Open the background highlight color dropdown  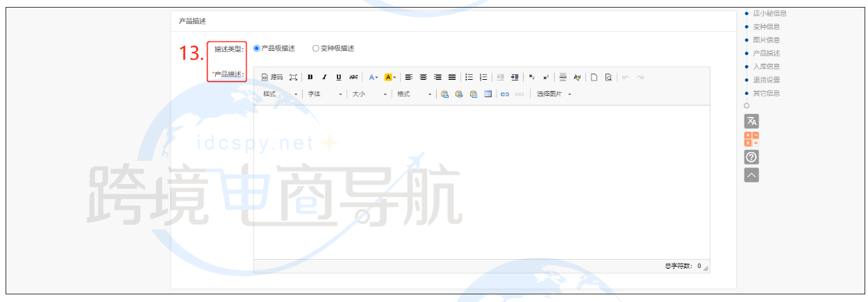pos(390,77)
